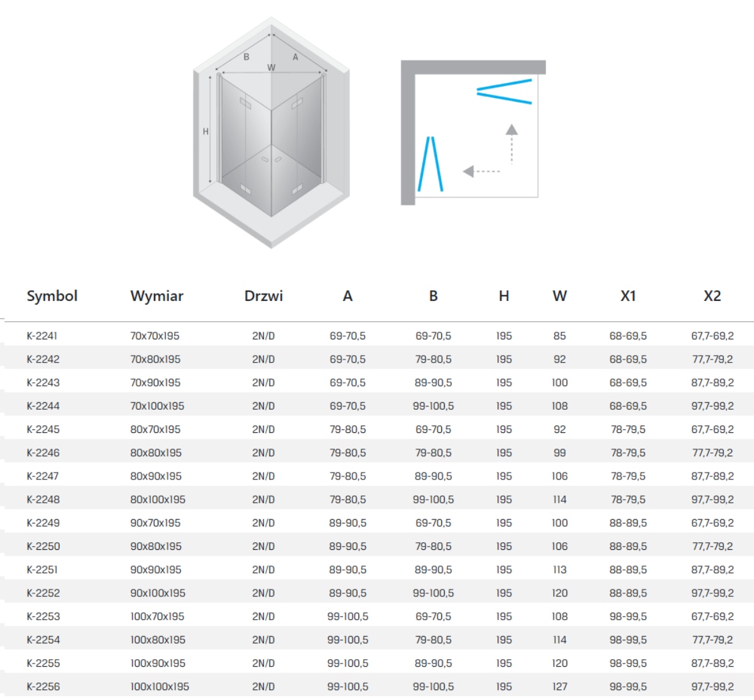The width and height of the screenshot is (754, 700).
Task: Click the blue folding door lines at left
Action: click(x=430, y=163)
